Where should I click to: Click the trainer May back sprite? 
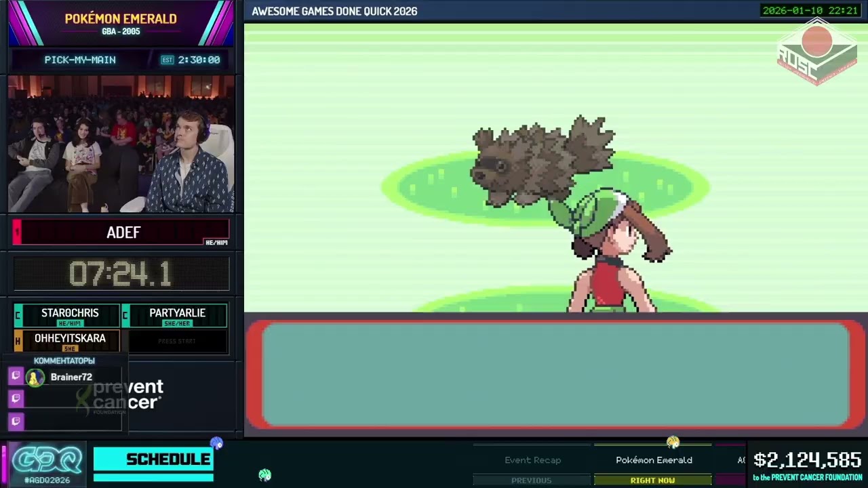tap(616, 252)
